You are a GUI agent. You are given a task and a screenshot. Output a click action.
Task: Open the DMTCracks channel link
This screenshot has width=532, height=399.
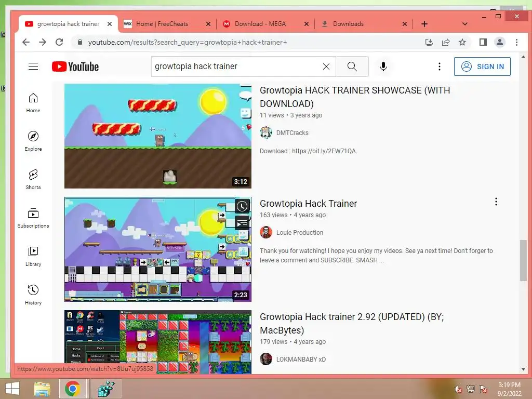292,132
